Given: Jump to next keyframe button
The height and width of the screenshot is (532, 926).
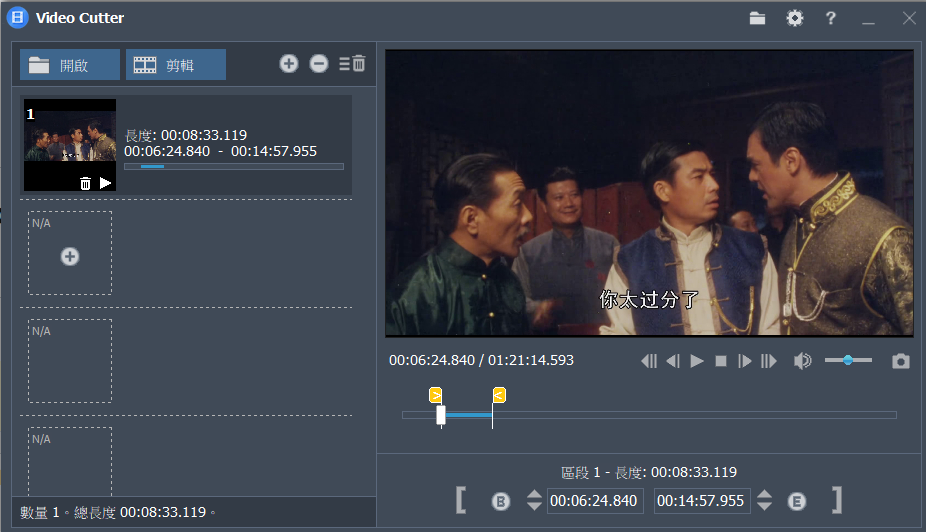Looking at the screenshot, I should (769, 361).
